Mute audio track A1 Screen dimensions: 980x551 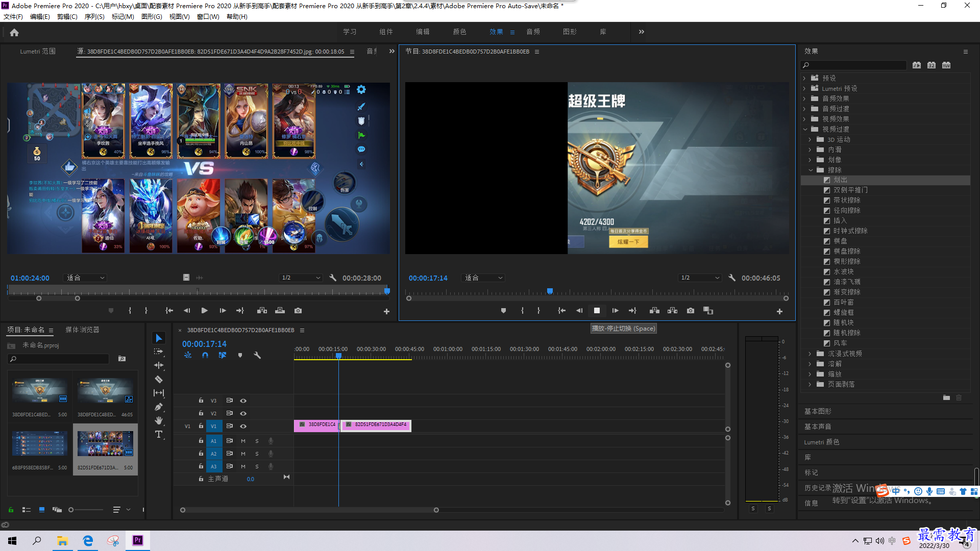pyautogui.click(x=243, y=441)
